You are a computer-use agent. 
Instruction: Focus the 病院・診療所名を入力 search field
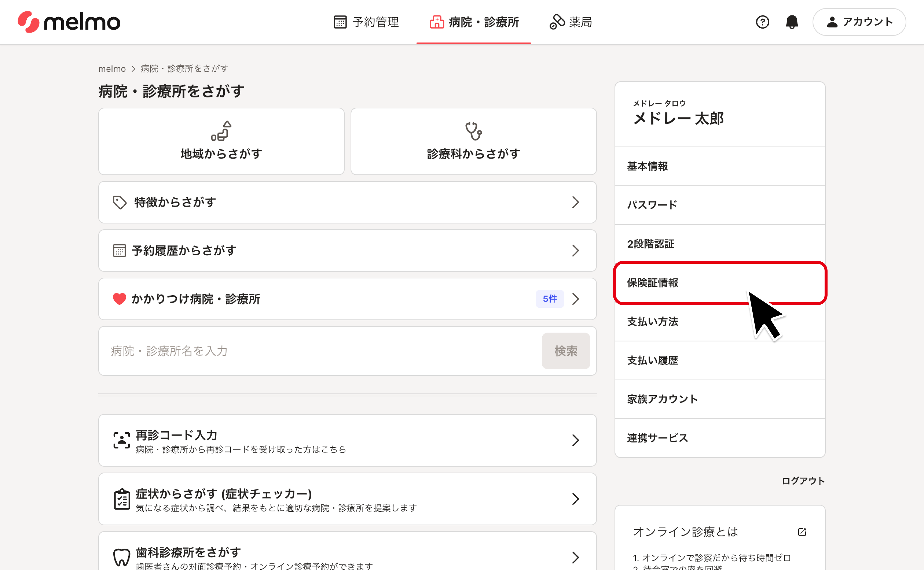321,351
